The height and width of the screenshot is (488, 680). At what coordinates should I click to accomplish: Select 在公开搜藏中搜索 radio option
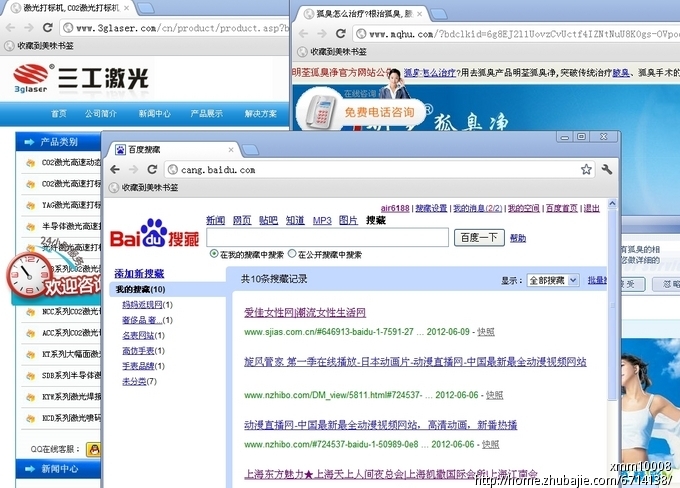[x=292, y=254]
